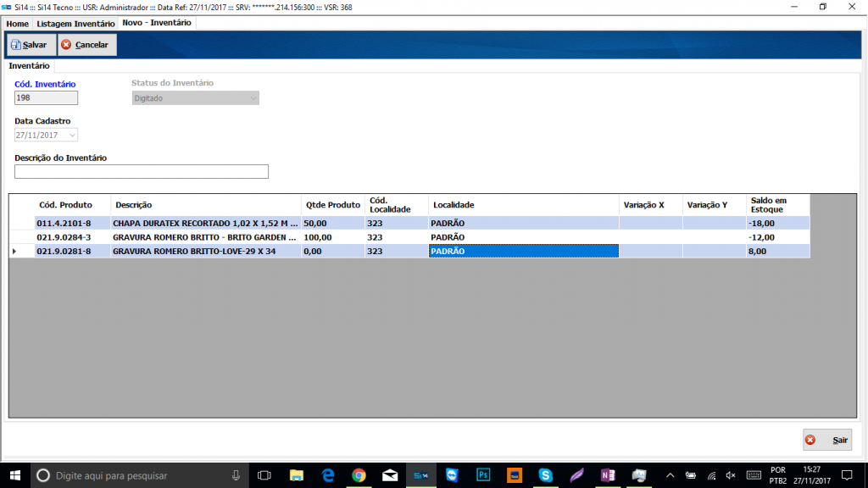Expand the Status do Inventário dropdown
This screenshot has height=488, width=868.
click(252, 98)
